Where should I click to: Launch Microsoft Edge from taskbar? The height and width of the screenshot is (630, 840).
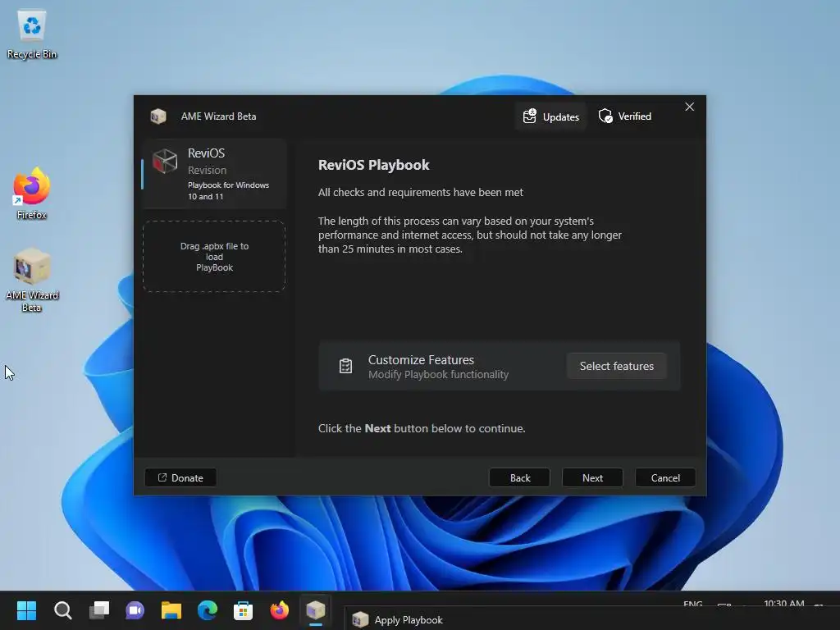(208, 610)
